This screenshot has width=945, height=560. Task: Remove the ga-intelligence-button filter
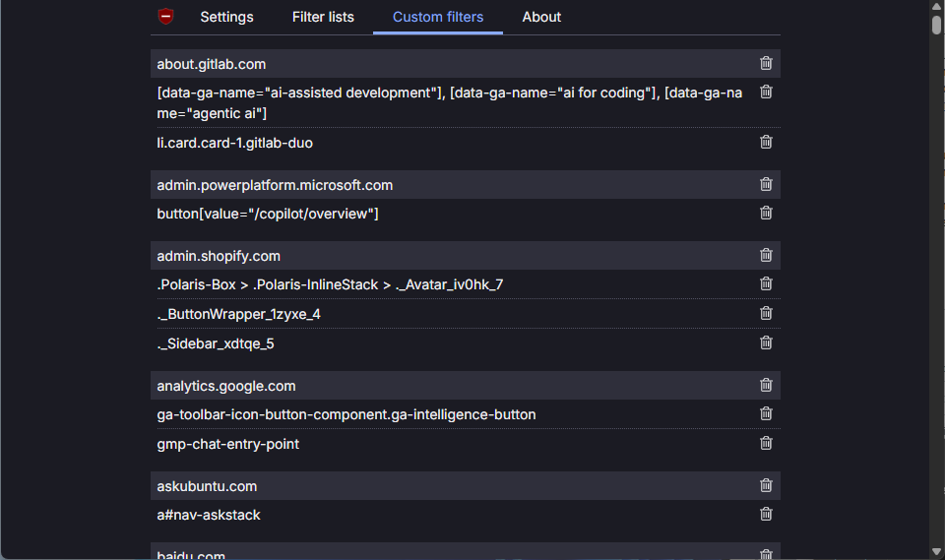766,413
